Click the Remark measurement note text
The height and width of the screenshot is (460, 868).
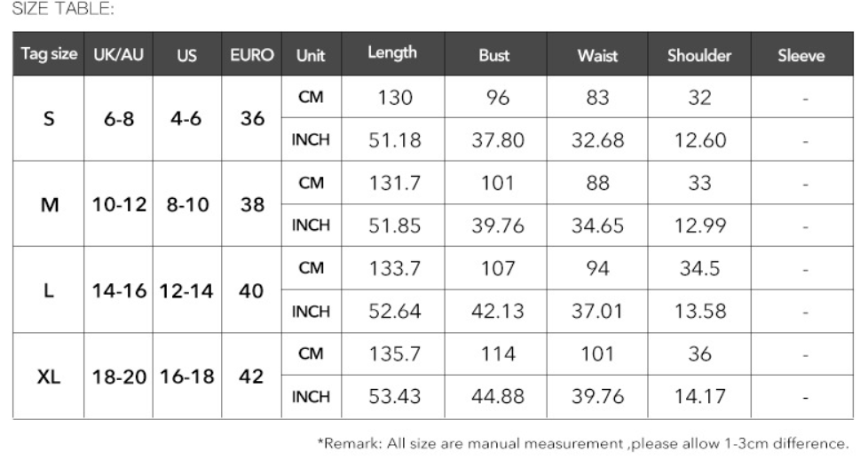(x=582, y=443)
